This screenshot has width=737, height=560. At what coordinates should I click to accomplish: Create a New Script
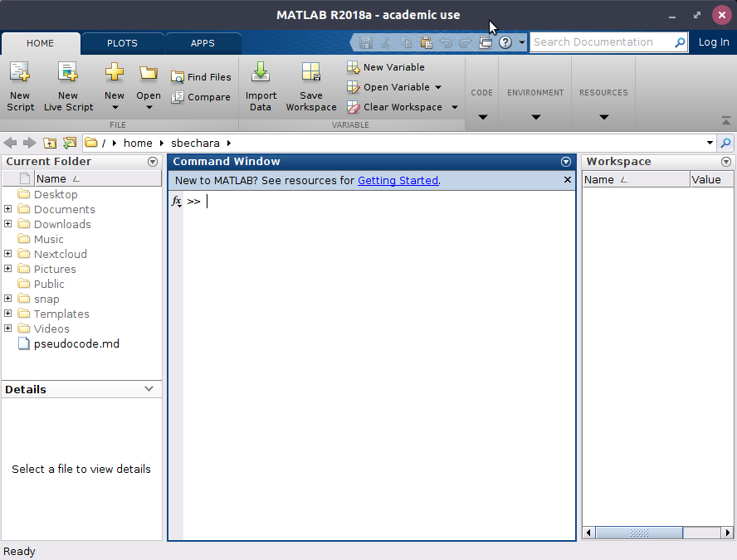[x=20, y=86]
